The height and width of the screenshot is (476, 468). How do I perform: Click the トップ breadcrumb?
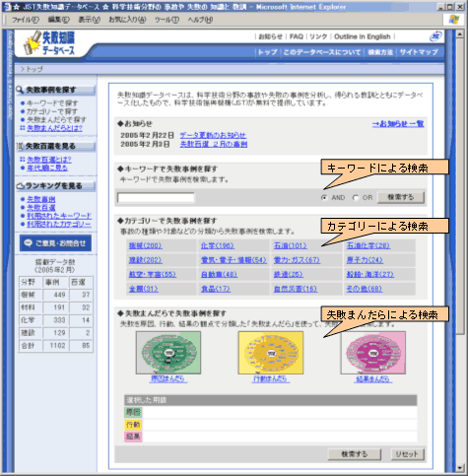click(34, 69)
